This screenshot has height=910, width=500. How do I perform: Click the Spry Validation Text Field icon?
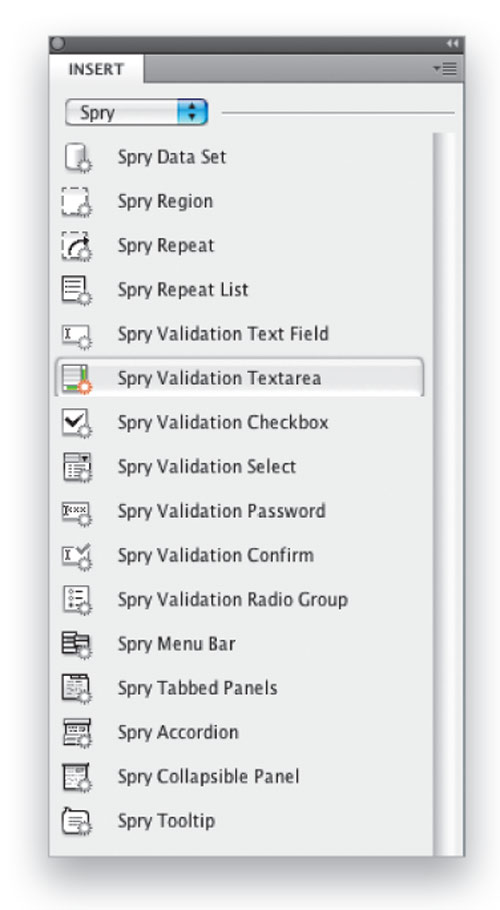[77, 335]
